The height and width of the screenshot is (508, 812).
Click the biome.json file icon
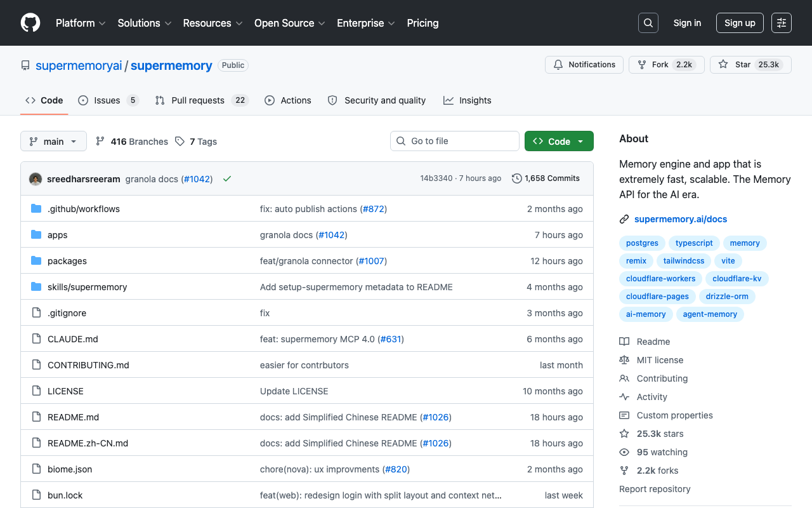[x=36, y=469]
